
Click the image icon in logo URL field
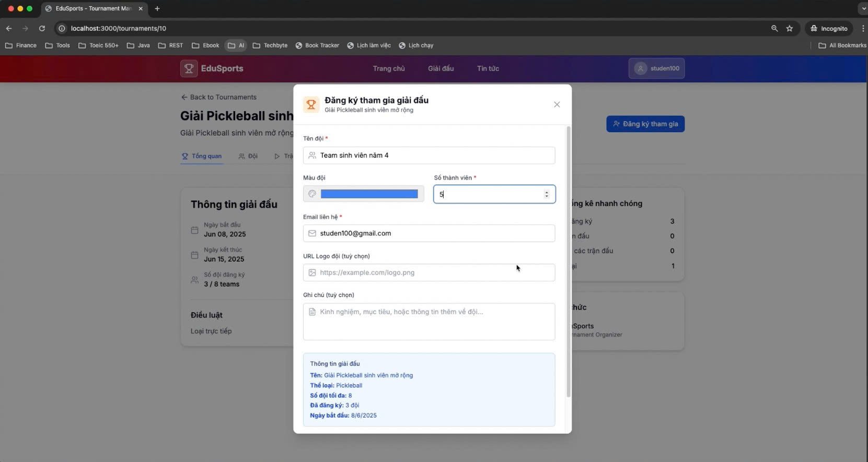coord(312,273)
